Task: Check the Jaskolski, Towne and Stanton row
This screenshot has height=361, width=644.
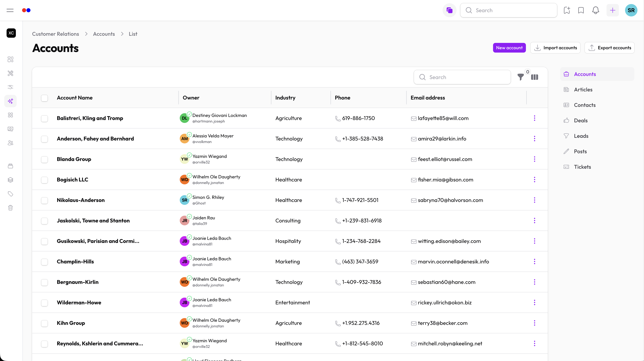Action: (44, 221)
